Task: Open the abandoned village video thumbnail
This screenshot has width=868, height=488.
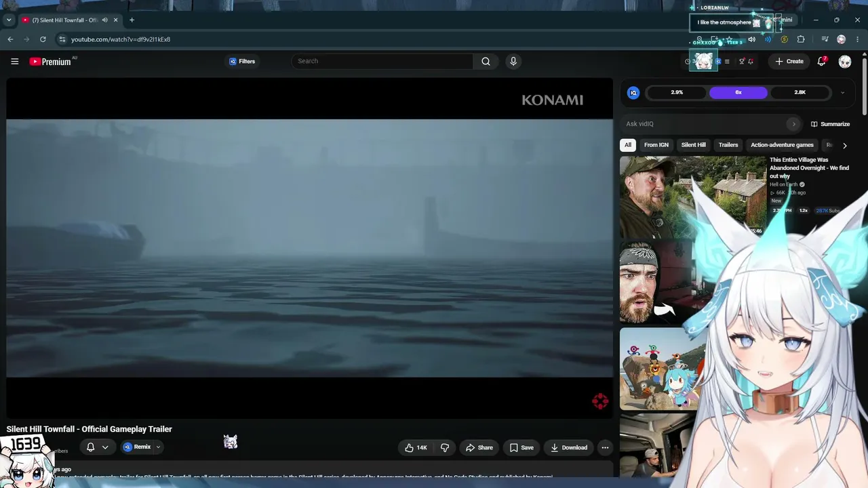Action: point(693,197)
